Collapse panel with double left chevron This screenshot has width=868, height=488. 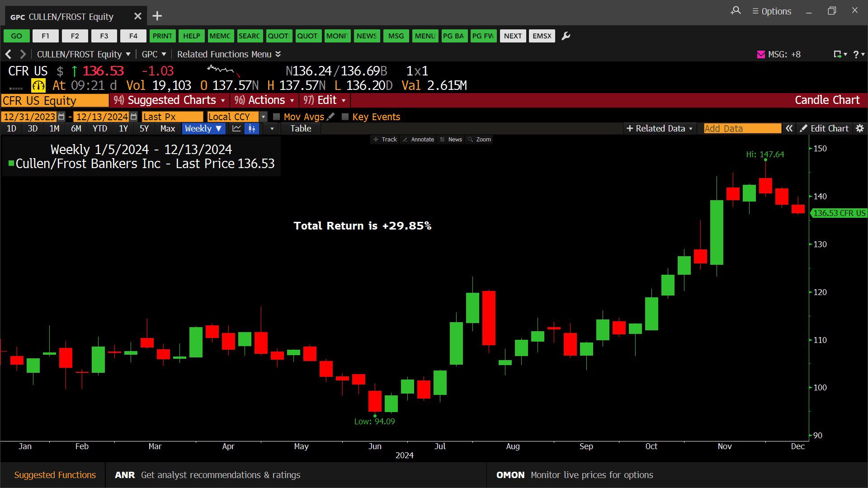click(x=789, y=129)
